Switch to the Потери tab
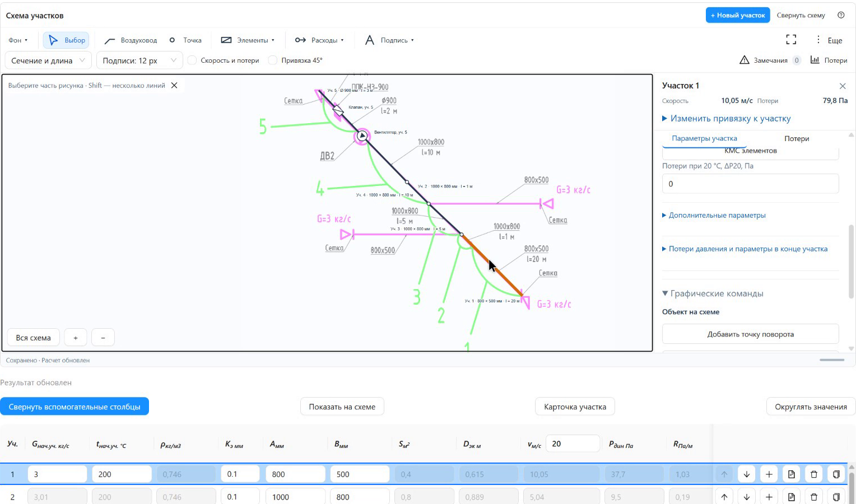856x504 pixels. [x=796, y=138]
